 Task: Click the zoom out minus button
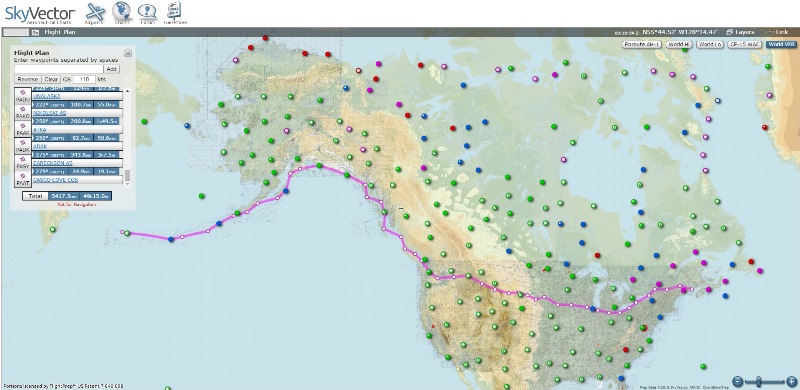(738, 381)
